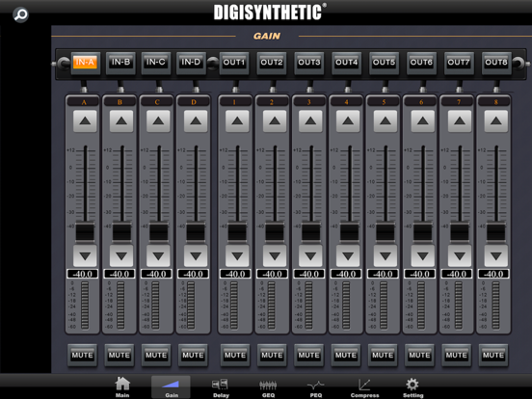532x399 pixels.
Task: Increase gain with channel B up arrow
Action: tap(121, 121)
